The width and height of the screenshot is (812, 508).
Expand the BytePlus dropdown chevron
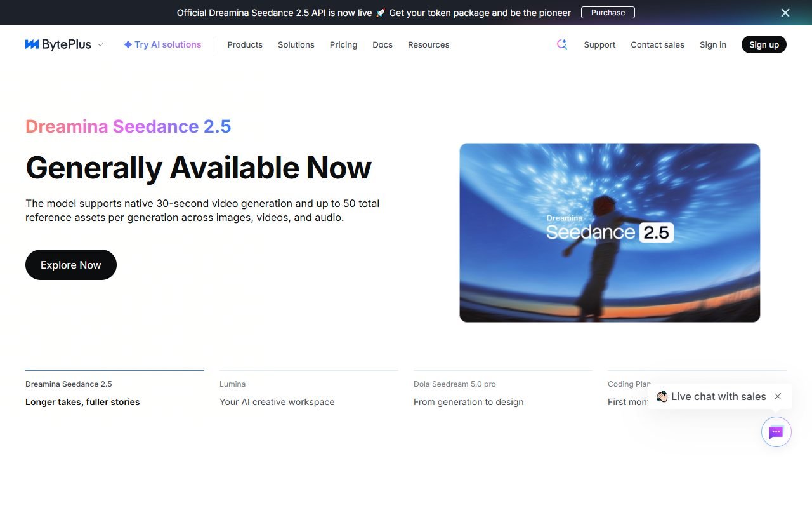point(100,44)
